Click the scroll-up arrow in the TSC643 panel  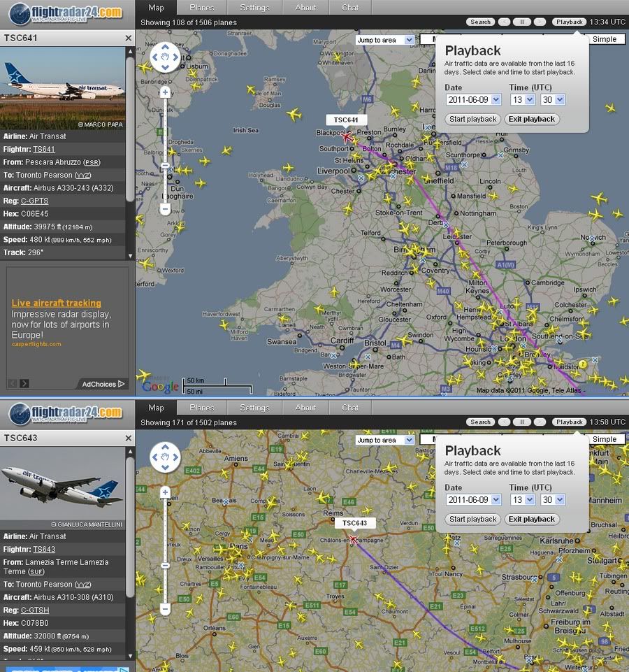130,451
